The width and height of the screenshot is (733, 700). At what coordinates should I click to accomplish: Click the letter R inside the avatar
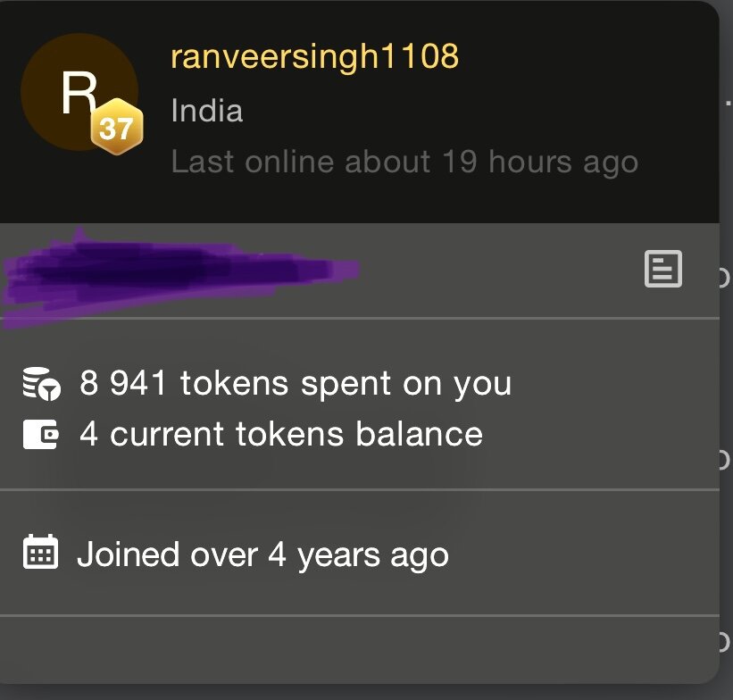[x=79, y=93]
